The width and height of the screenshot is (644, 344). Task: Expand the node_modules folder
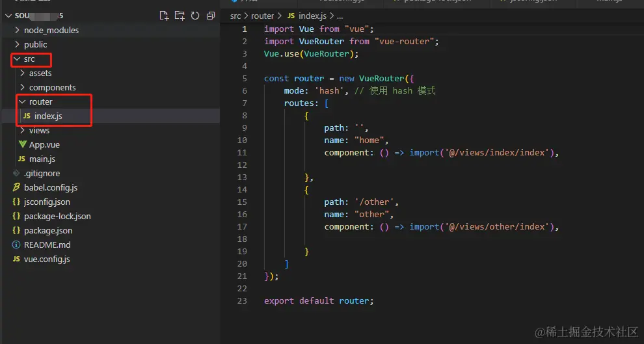tap(17, 30)
